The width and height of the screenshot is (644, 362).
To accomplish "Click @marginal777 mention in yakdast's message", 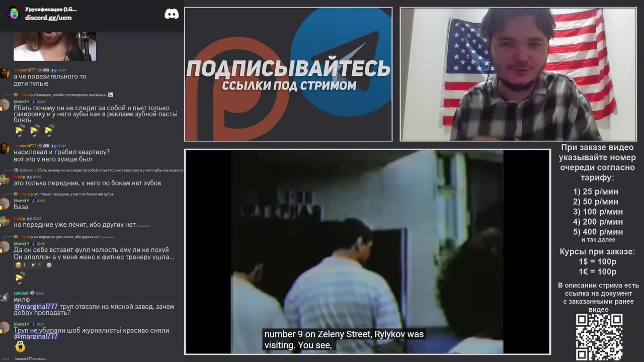I will pos(36,306).
